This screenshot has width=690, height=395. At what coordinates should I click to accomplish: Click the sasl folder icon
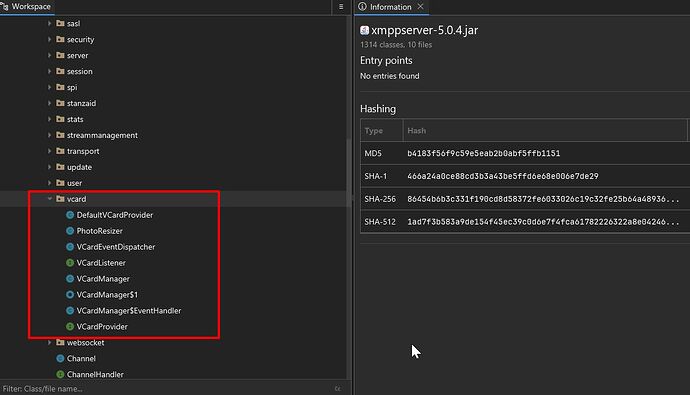60,23
